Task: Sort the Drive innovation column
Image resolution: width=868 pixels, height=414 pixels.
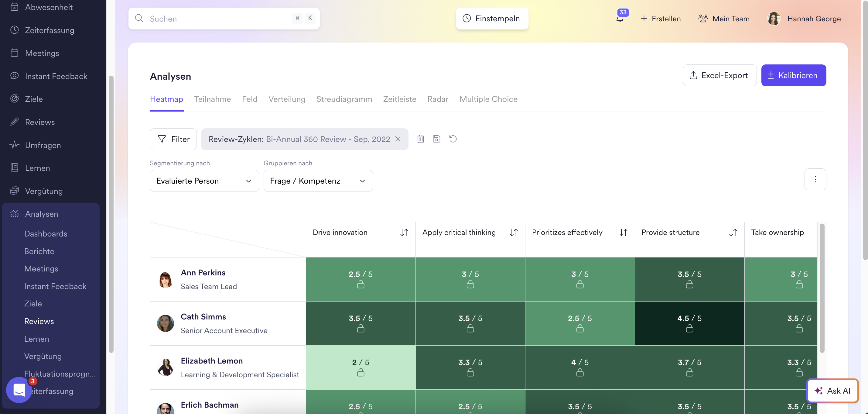Action: point(404,232)
